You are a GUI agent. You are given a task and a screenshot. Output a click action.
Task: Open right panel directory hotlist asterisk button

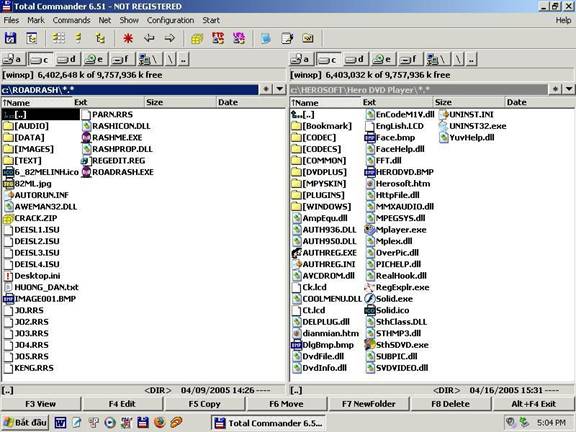(x=554, y=89)
